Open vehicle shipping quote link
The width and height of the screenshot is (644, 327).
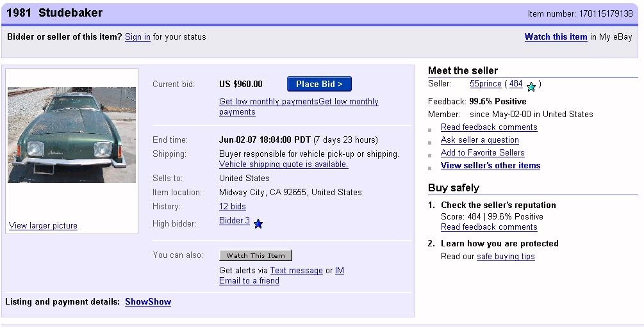[284, 164]
